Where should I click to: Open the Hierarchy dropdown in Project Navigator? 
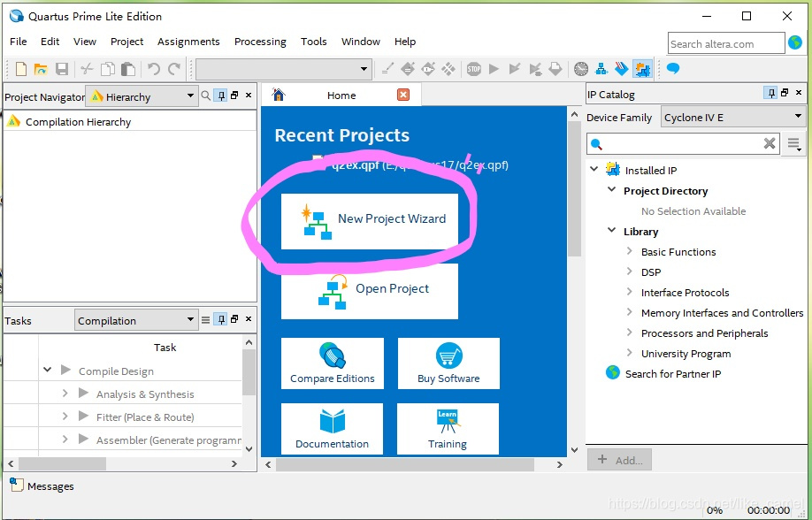point(142,96)
